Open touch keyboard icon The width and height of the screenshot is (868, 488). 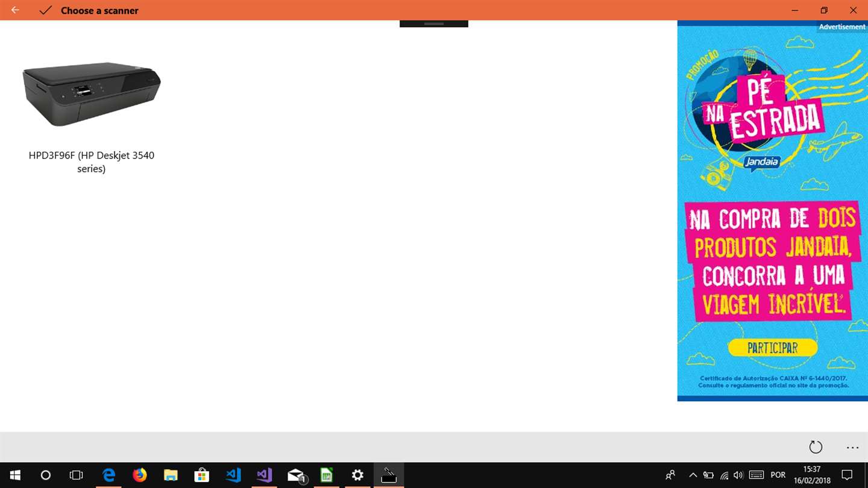pyautogui.click(x=756, y=475)
